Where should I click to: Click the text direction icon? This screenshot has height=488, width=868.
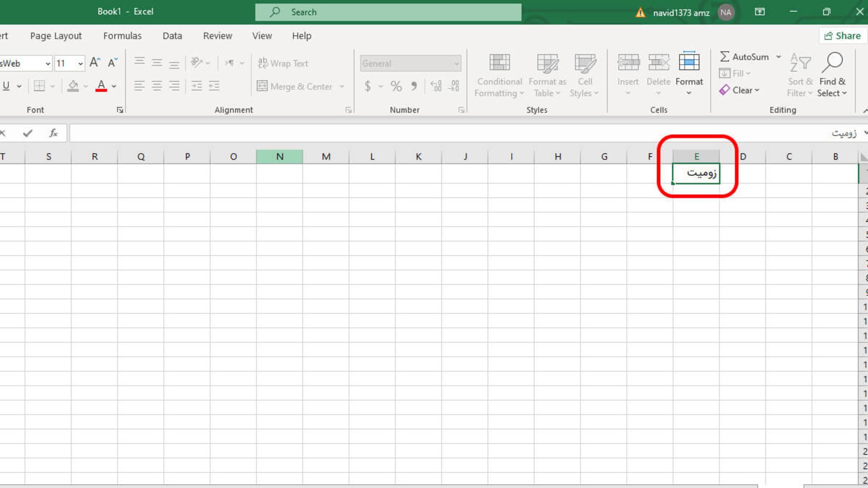click(x=230, y=63)
